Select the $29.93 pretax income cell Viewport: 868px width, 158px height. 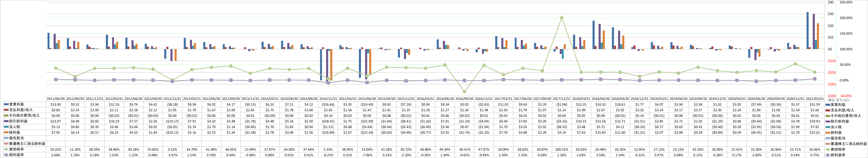tap(815, 121)
